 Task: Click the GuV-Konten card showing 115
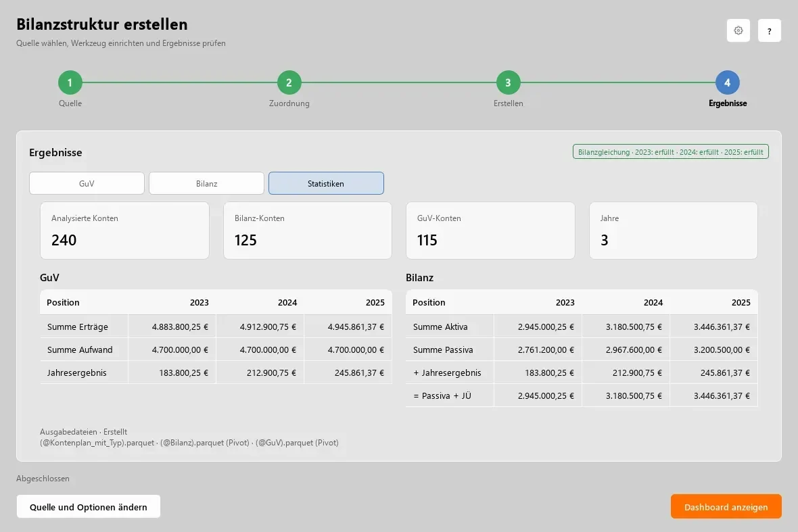pyautogui.click(x=490, y=231)
